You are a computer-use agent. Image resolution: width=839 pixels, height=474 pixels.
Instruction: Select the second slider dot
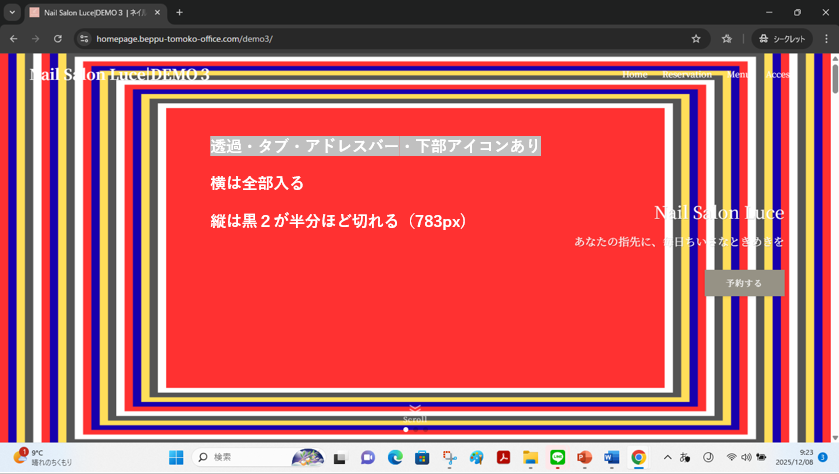pyautogui.click(x=415, y=429)
